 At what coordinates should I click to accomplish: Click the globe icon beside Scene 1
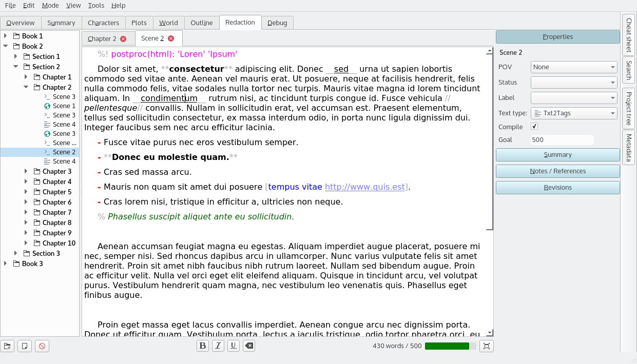point(47,106)
